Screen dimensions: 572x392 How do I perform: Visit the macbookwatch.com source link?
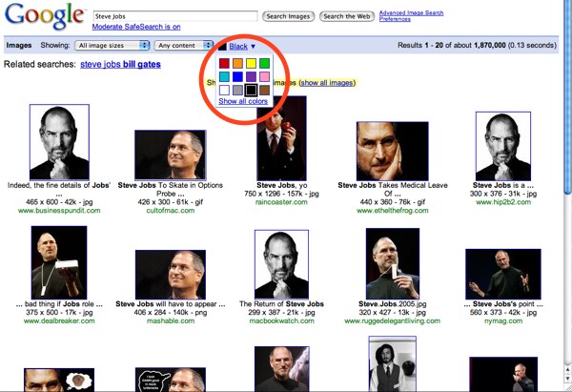(x=281, y=320)
